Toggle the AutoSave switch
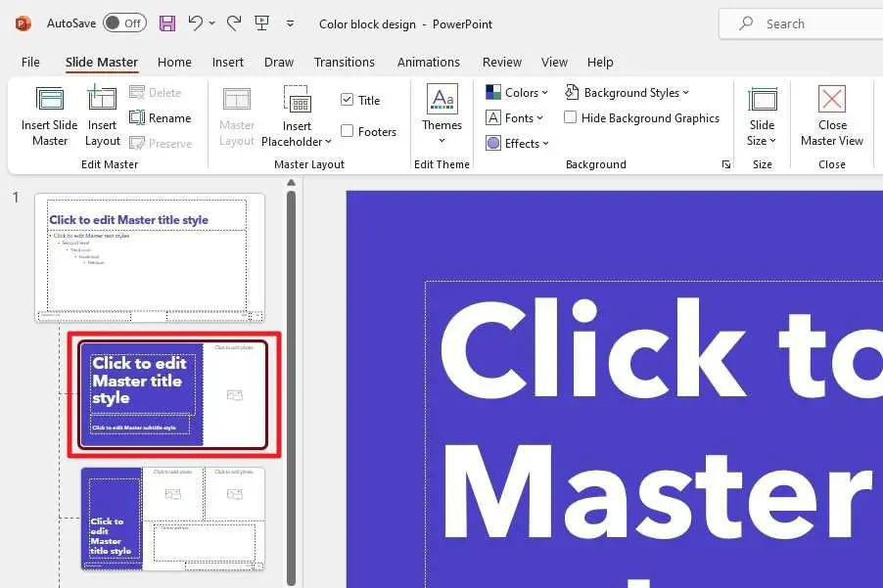Image resolution: width=883 pixels, height=588 pixels. [x=125, y=23]
